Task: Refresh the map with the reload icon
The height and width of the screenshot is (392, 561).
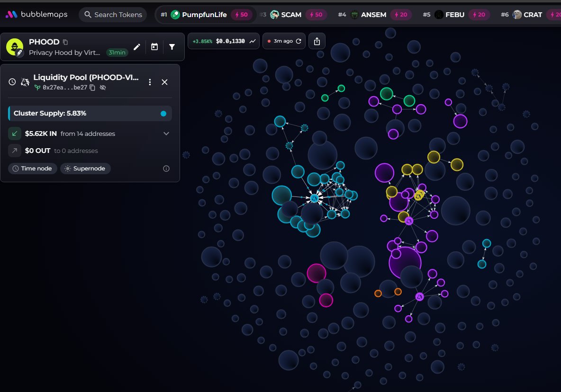Action: point(299,41)
